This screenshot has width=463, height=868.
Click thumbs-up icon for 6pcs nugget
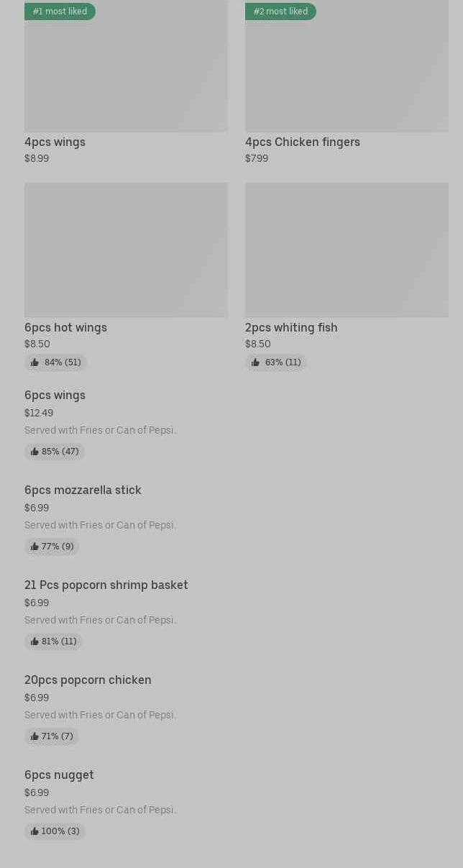point(35,831)
